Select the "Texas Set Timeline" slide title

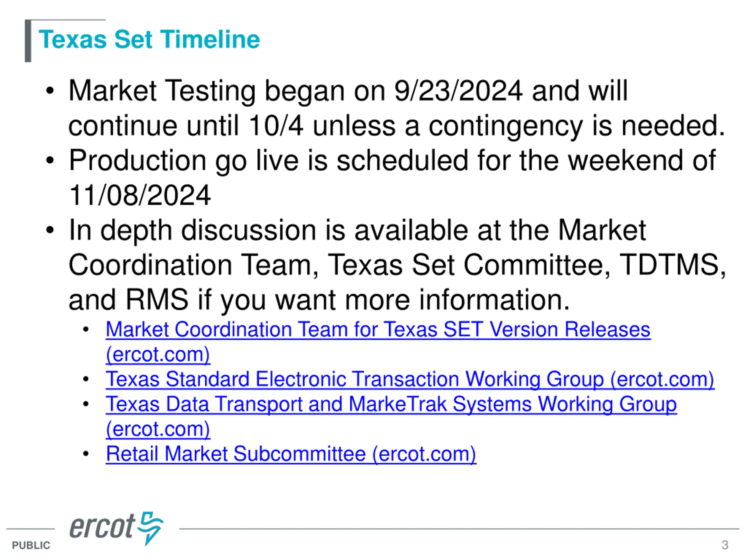[149, 39]
